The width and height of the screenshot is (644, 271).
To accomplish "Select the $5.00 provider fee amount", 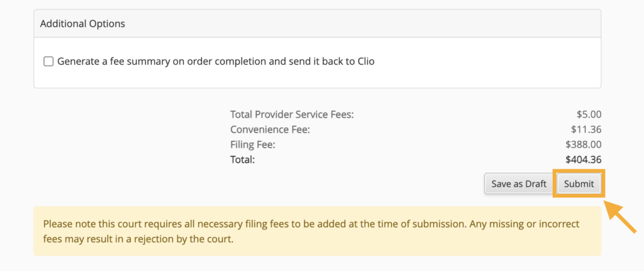I will point(589,114).
